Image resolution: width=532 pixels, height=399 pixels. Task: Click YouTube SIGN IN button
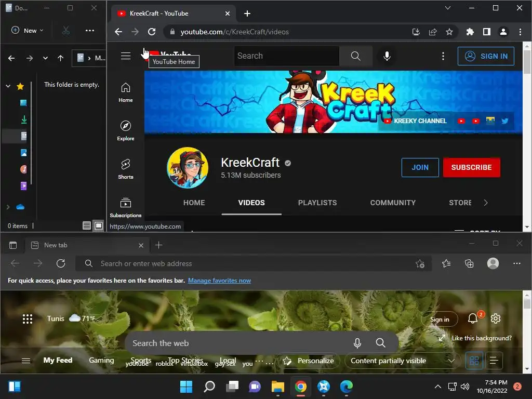486,56
